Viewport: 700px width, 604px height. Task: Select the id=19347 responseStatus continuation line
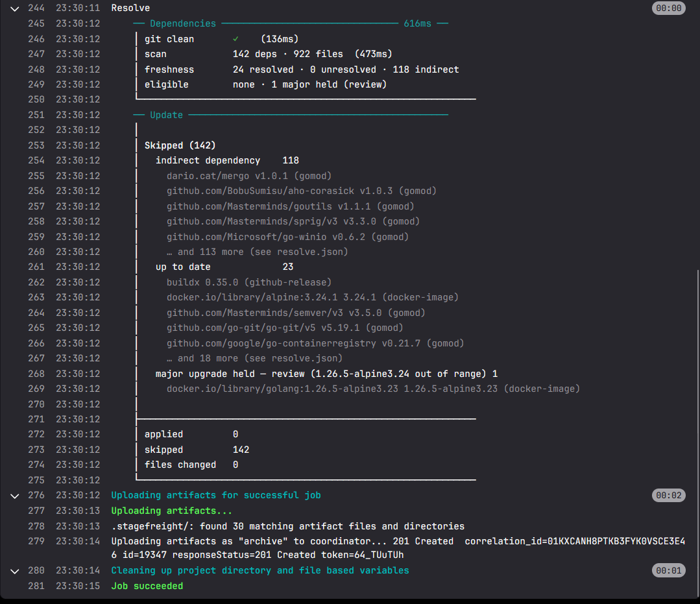pyautogui.click(x=258, y=555)
